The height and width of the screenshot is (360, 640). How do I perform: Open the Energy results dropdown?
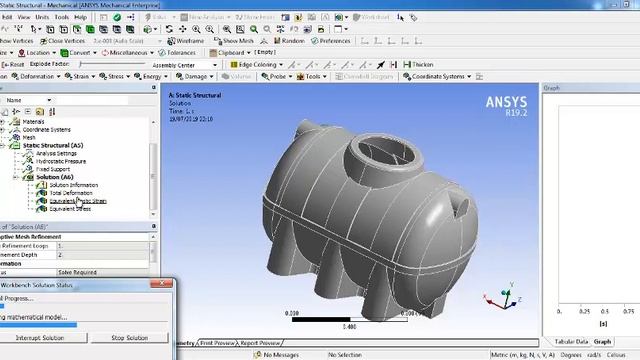tap(151, 76)
